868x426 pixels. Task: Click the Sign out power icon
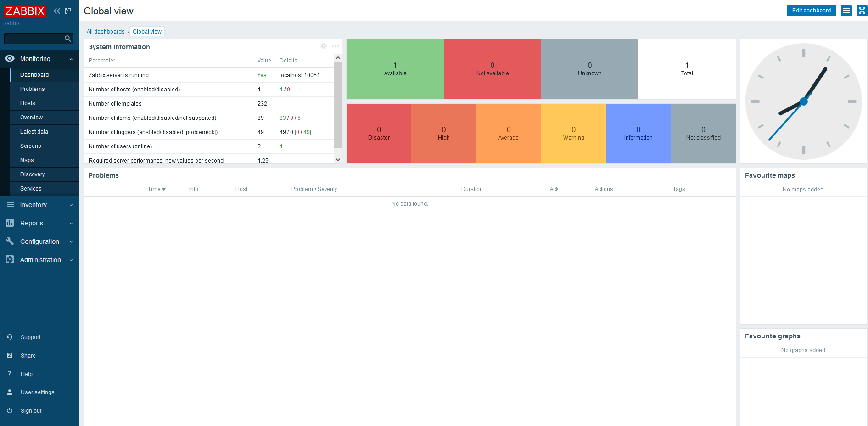9,410
